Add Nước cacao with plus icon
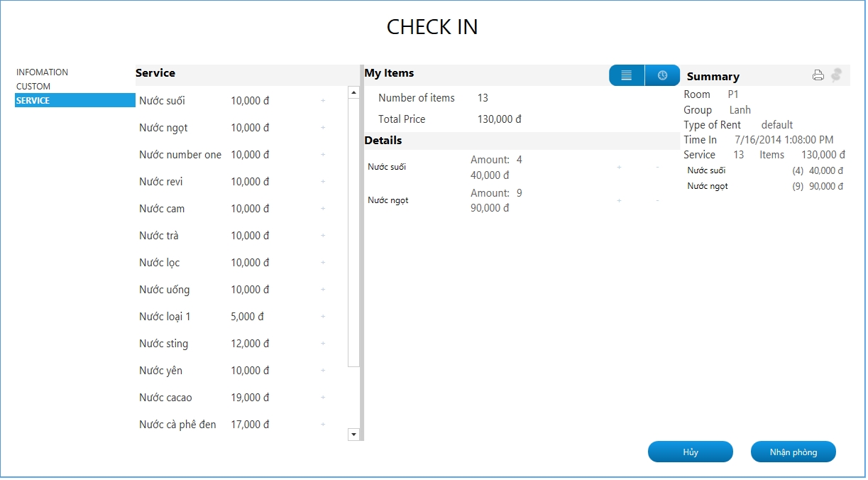The height and width of the screenshot is (480, 868). (x=323, y=398)
